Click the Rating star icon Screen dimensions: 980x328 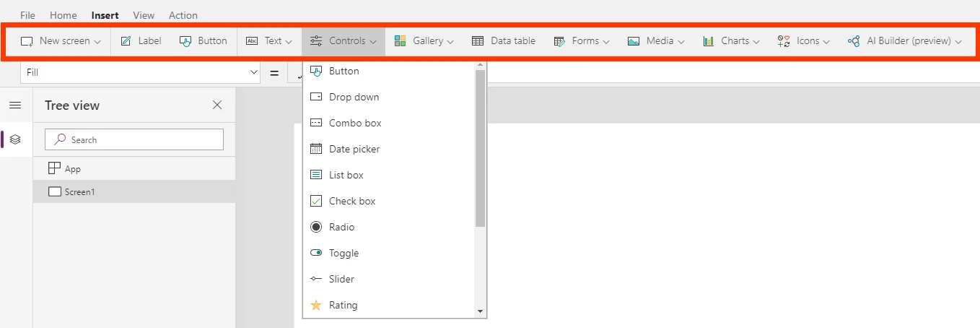[x=316, y=305]
